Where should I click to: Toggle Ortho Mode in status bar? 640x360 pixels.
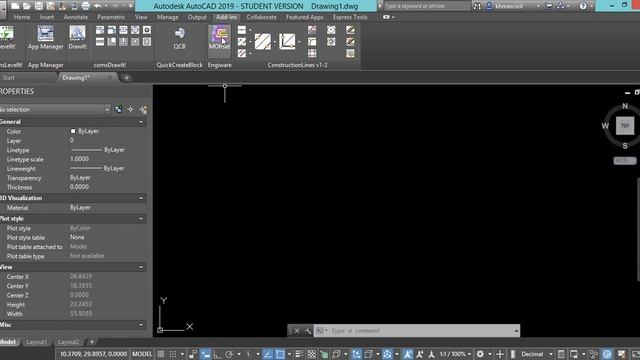pyautogui.click(x=217, y=354)
